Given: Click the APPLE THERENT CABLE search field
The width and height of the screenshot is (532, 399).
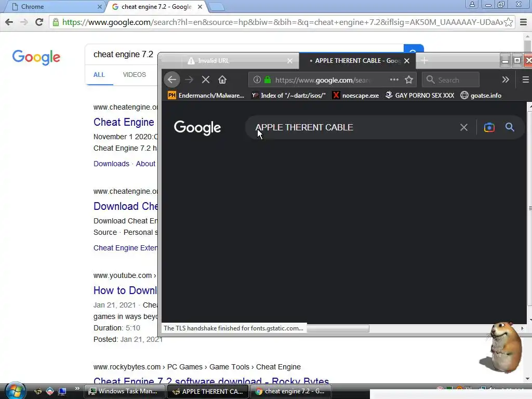Looking at the screenshot, I should [x=353, y=128].
